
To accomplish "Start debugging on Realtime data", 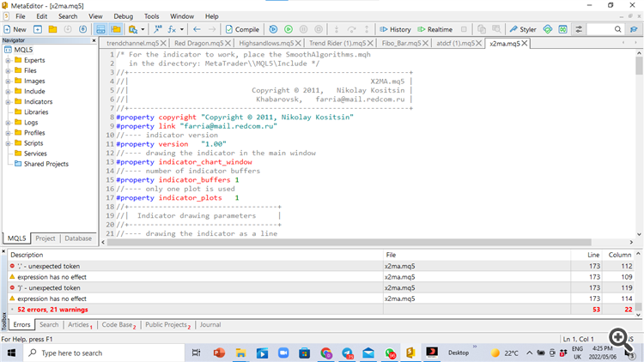I will click(x=434, y=29).
